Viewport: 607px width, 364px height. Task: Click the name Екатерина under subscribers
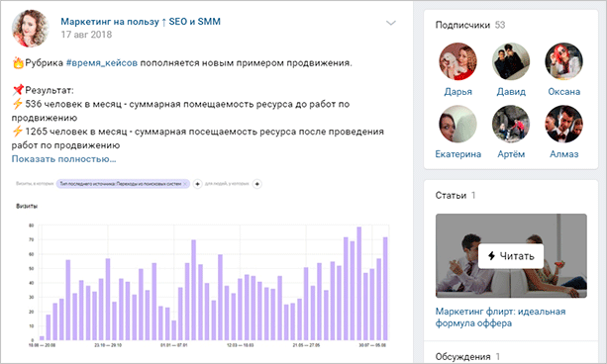(x=457, y=154)
